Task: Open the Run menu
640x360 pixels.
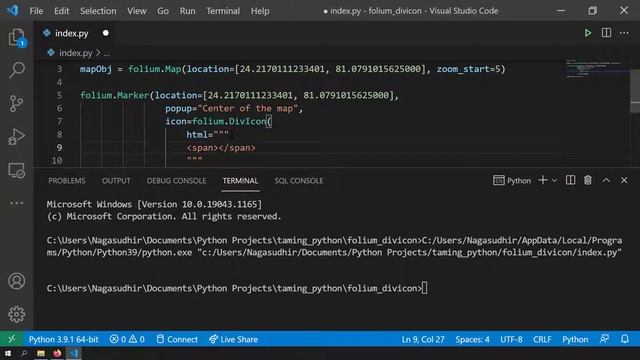Action: [187, 11]
